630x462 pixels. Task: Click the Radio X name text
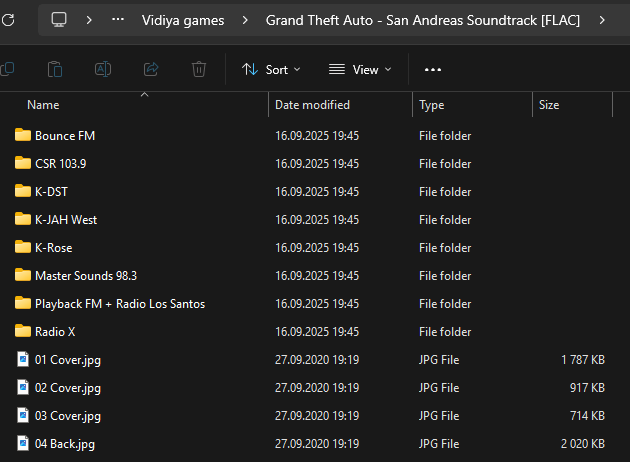point(55,332)
